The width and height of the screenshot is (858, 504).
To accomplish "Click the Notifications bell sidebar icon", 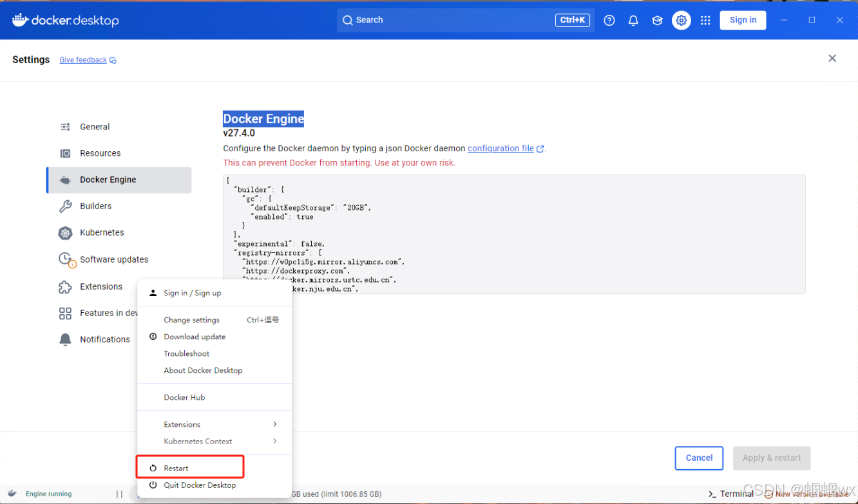I will (65, 340).
